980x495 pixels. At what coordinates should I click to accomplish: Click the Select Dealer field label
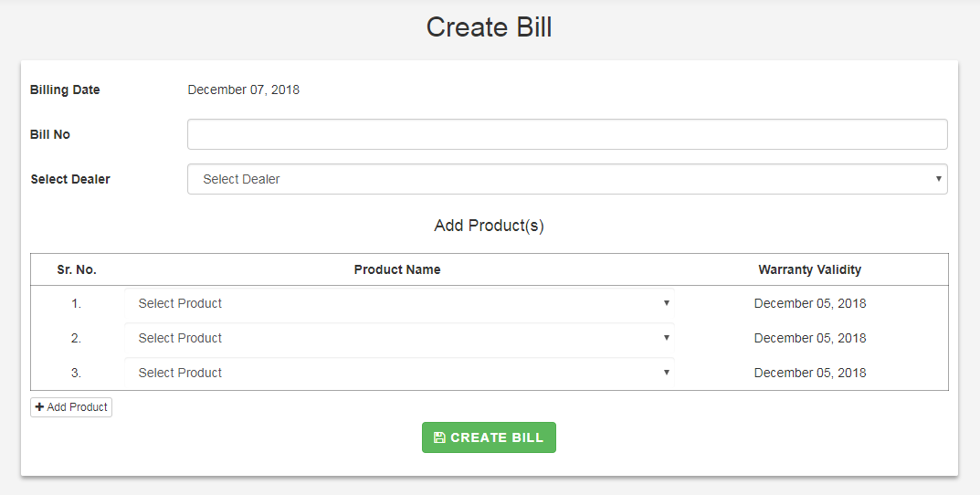[x=70, y=179]
